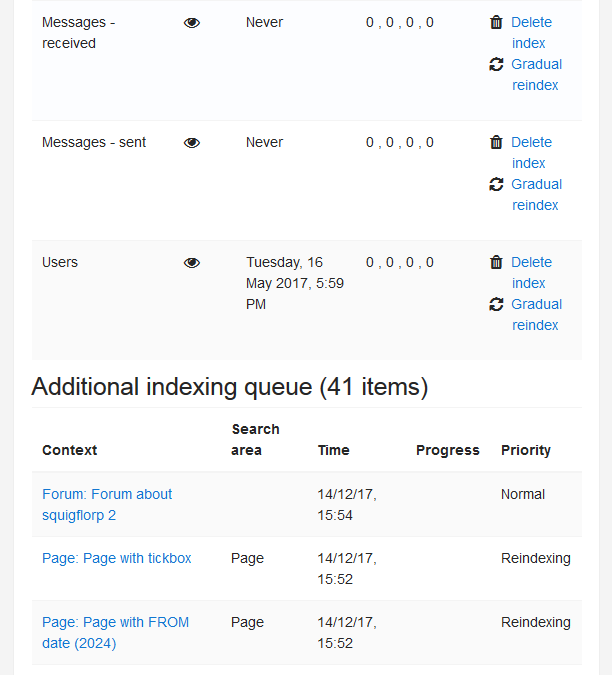Click trash icon for Messages - sent row
Image resolution: width=612 pixels, height=675 pixels.
[496, 142]
